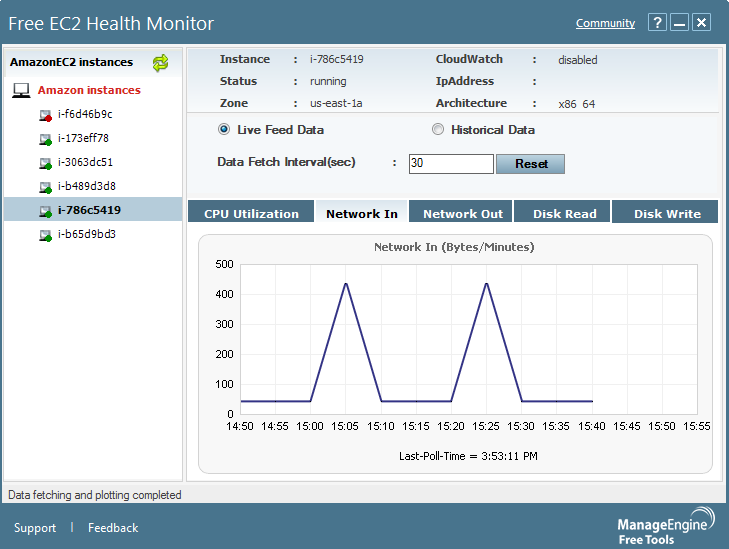Click the status icon of i-b65d9bd3
The height and width of the screenshot is (549, 729).
coord(45,236)
